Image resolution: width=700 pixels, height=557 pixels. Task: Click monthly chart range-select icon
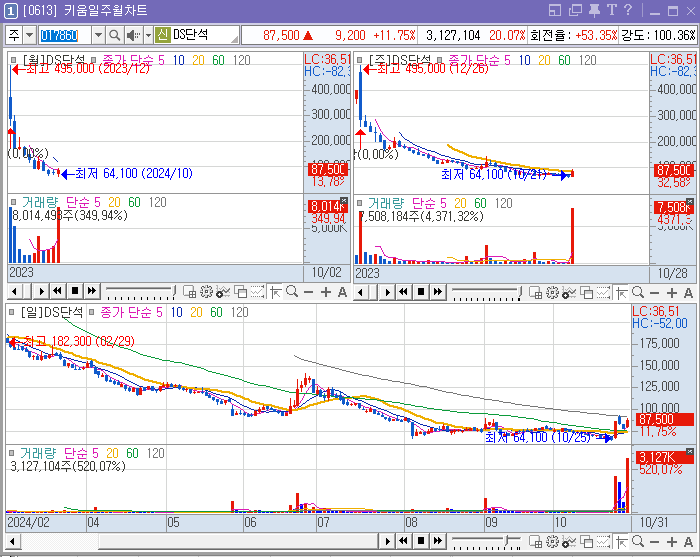(x=257, y=292)
